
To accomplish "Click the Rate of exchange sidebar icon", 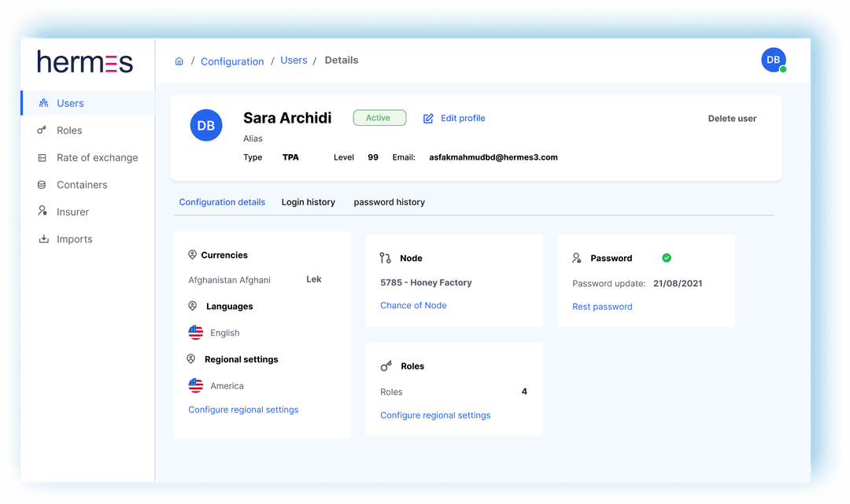I will 42,158.
